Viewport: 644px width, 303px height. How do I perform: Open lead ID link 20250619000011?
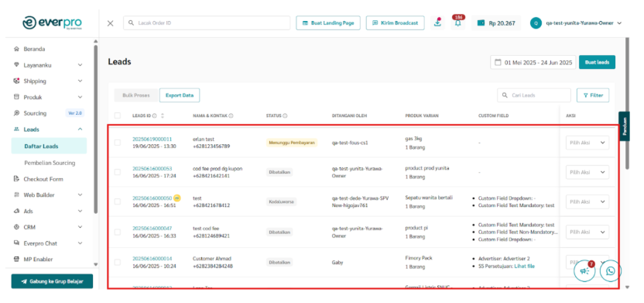152,139
